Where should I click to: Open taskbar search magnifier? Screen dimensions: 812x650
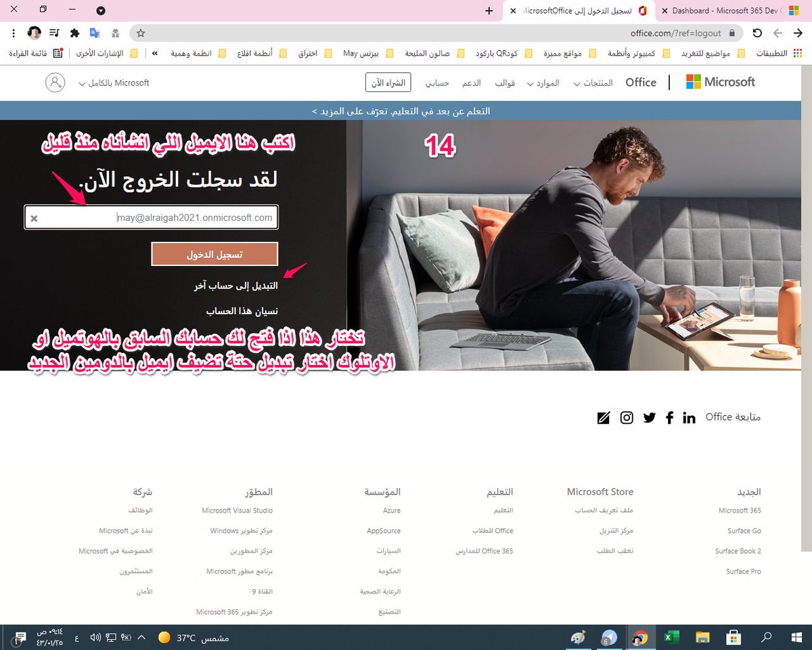click(767, 637)
